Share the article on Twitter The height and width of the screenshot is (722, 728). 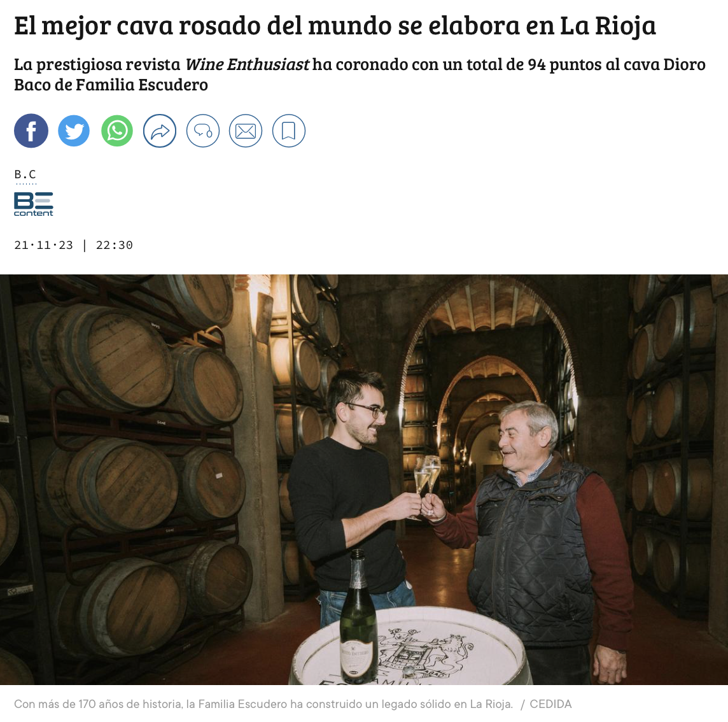coord(74,131)
